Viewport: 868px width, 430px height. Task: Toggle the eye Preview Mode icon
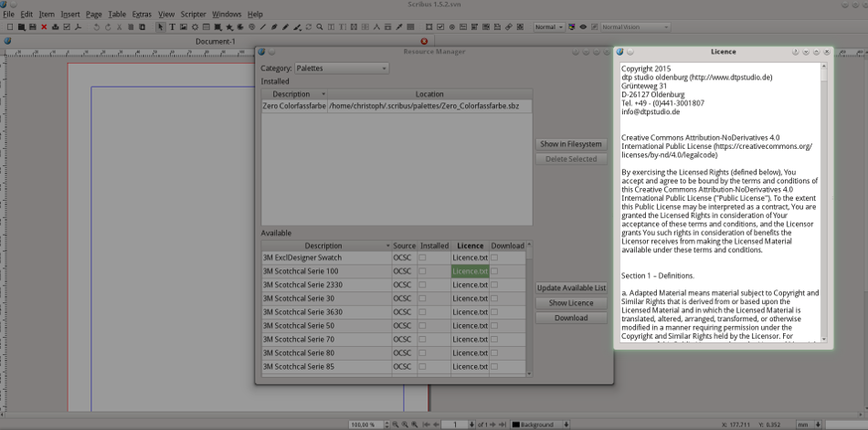click(x=584, y=27)
